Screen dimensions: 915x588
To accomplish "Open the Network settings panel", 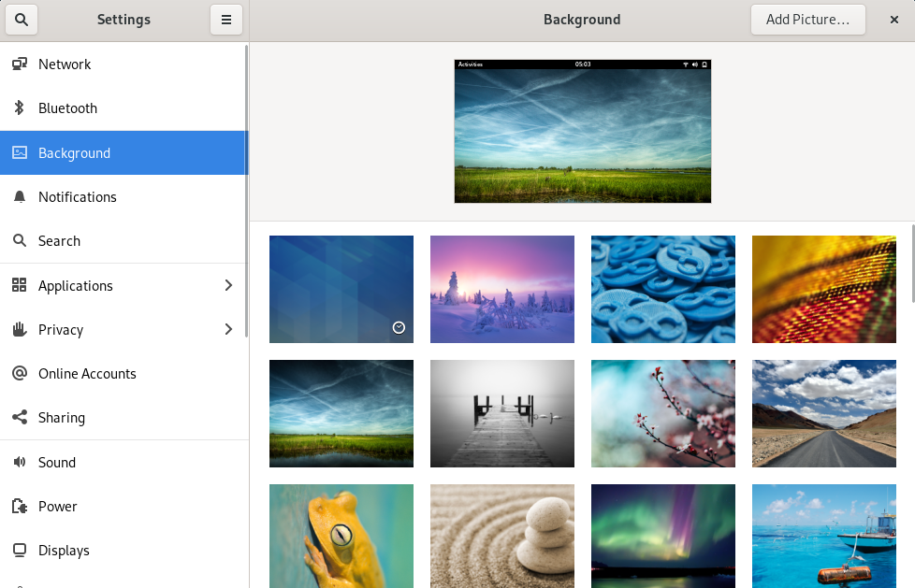I will (65, 65).
